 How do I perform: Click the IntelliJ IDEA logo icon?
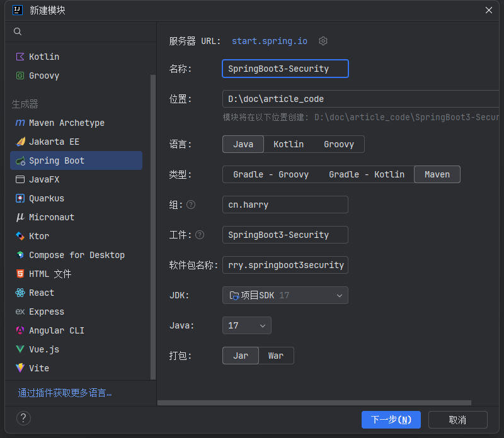18,10
